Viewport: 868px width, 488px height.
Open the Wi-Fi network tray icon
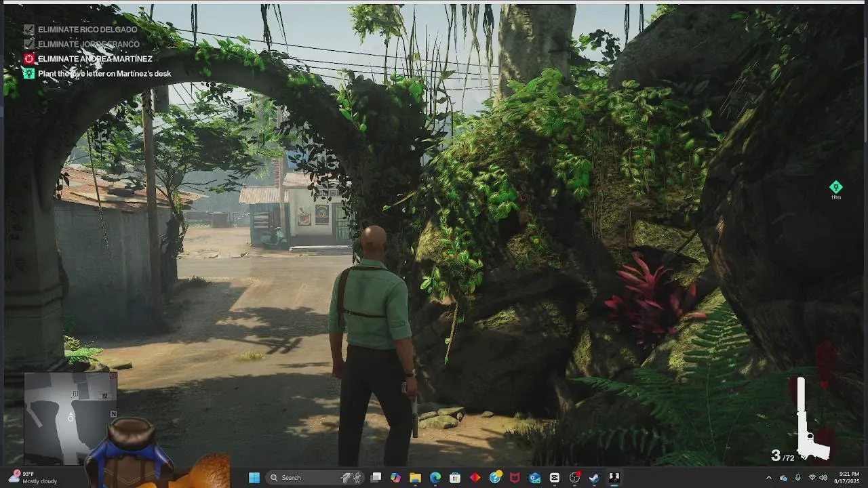(x=812, y=477)
